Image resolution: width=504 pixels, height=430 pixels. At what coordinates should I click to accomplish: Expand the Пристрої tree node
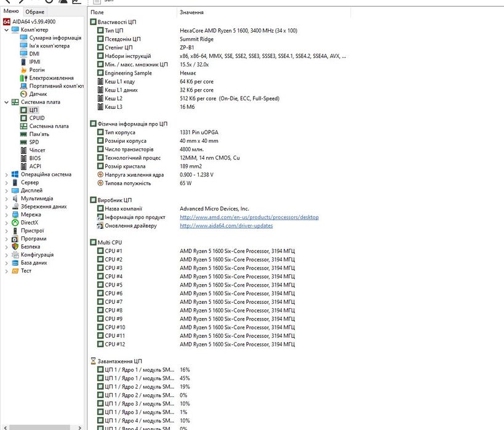point(6,231)
